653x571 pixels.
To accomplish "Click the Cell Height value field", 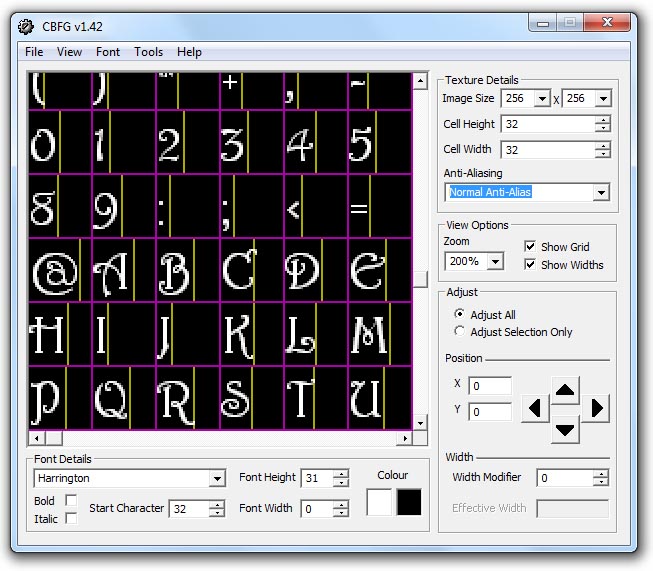I will click(548, 124).
